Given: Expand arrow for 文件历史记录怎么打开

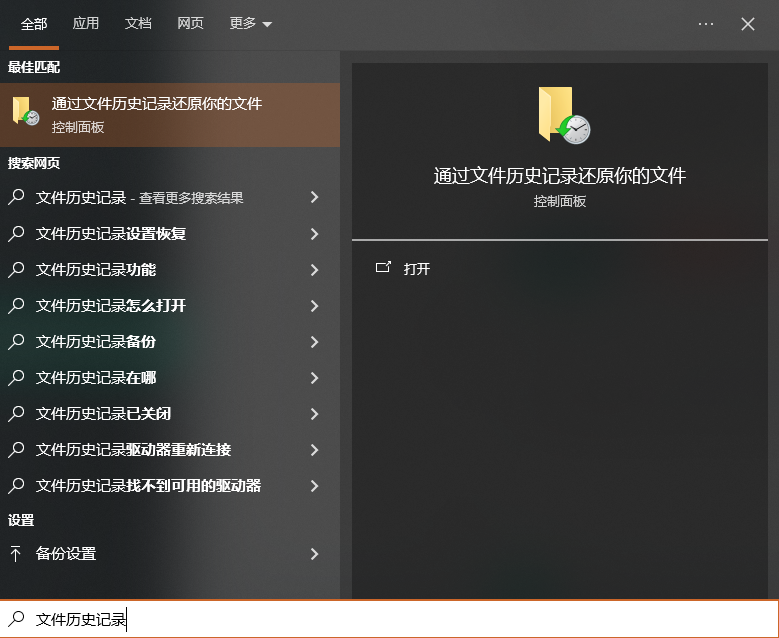Looking at the screenshot, I should click(314, 306).
